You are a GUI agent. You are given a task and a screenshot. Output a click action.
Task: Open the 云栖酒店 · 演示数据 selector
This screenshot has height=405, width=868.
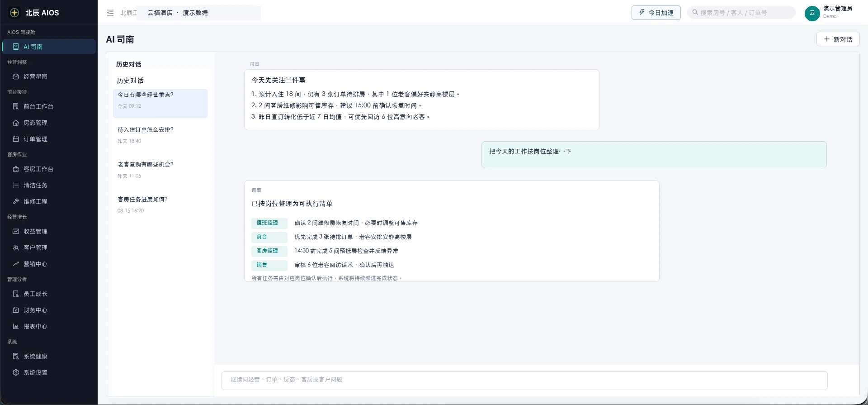(199, 13)
